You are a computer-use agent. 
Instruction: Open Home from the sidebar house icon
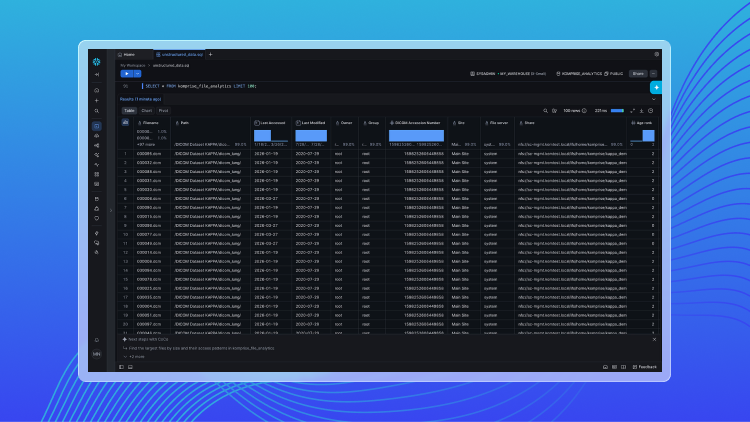click(97, 90)
